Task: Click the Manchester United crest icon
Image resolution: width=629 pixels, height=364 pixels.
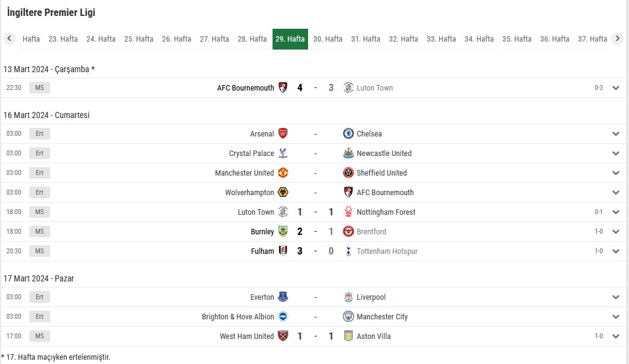Action: [x=283, y=173]
